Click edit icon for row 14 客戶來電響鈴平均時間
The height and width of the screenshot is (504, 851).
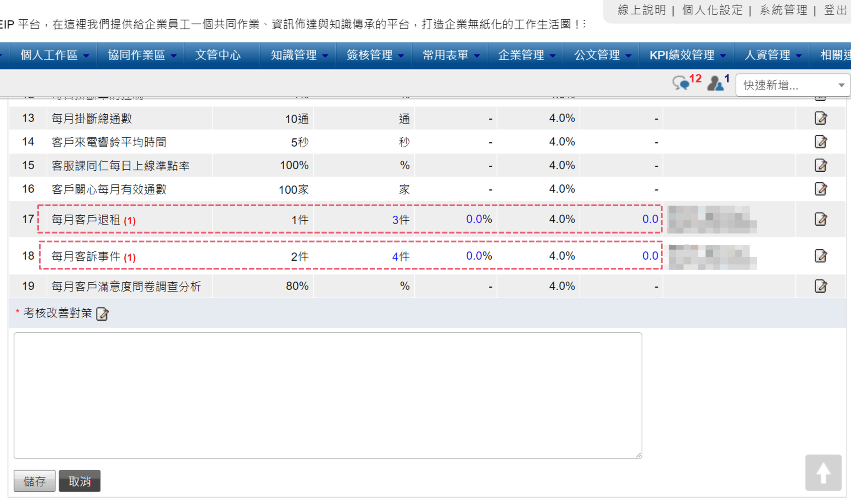coord(820,142)
